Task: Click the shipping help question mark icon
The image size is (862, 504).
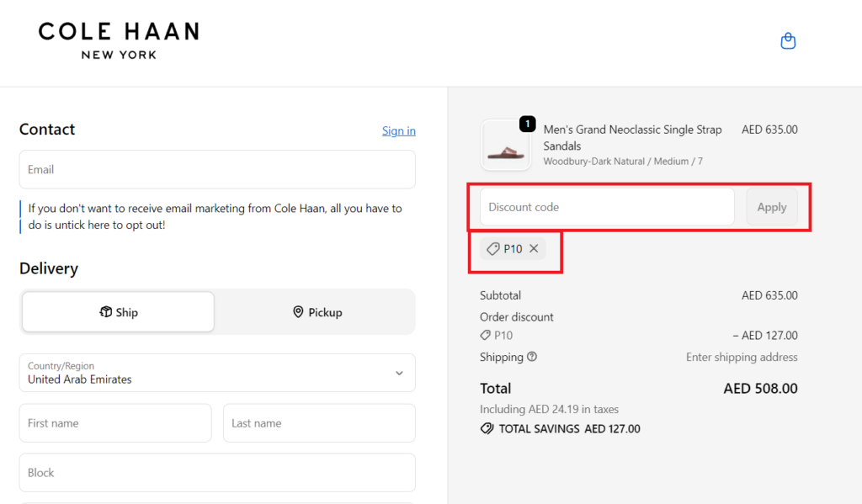Action: pos(532,356)
